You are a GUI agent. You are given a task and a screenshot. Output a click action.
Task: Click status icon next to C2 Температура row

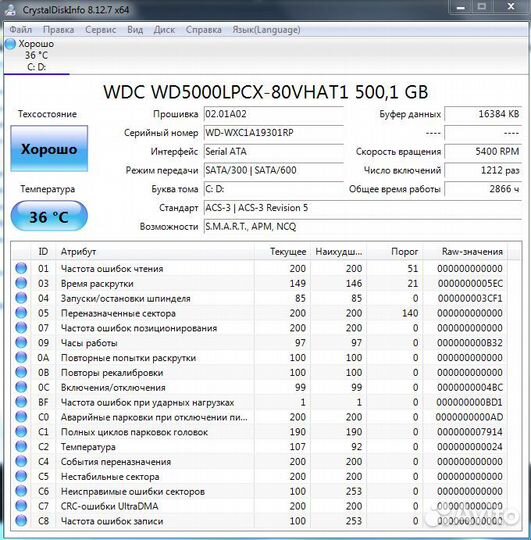click(21, 446)
